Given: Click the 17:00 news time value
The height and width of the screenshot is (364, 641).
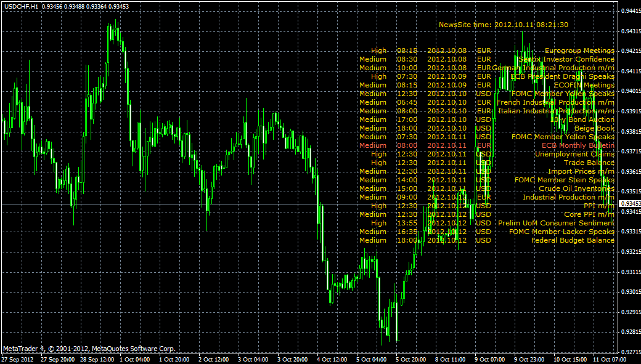Looking at the screenshot, I should tap(407, 119).
